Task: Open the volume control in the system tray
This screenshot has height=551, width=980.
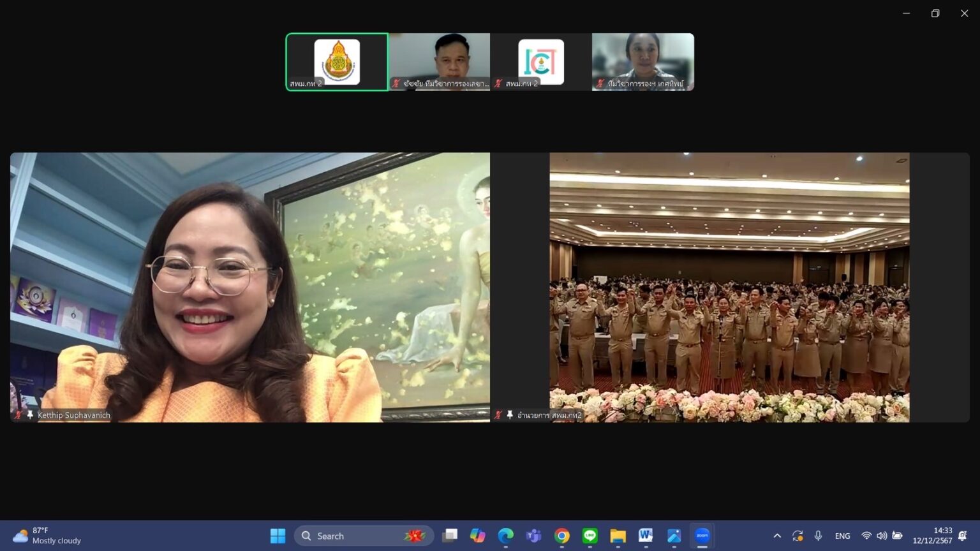Action: pyautogui.click(x=882, y=536)
